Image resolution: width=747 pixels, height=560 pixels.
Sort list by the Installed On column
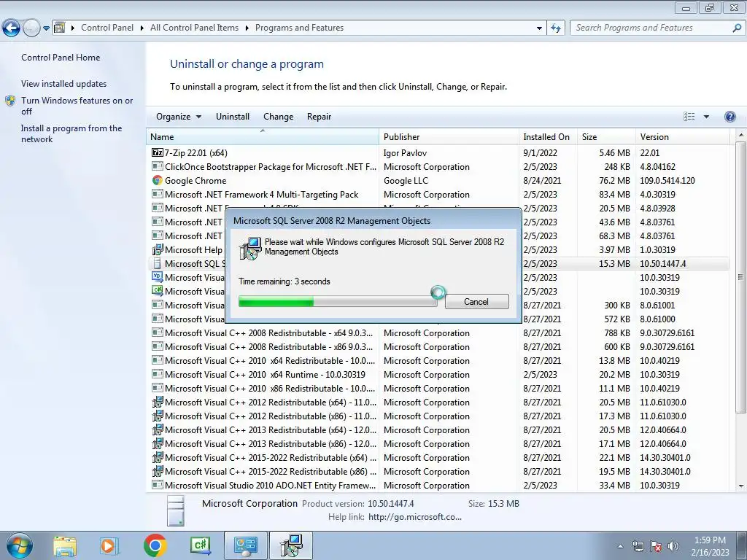click(x=548, y=136)
